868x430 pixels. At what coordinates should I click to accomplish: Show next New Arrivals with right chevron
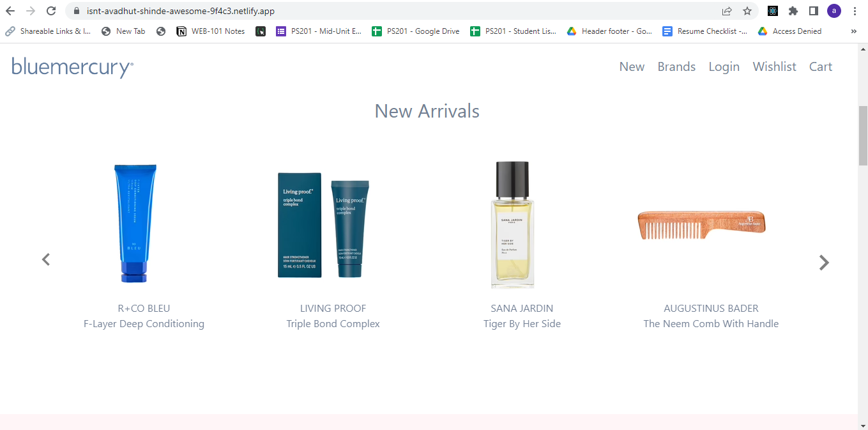click(824, 263)
